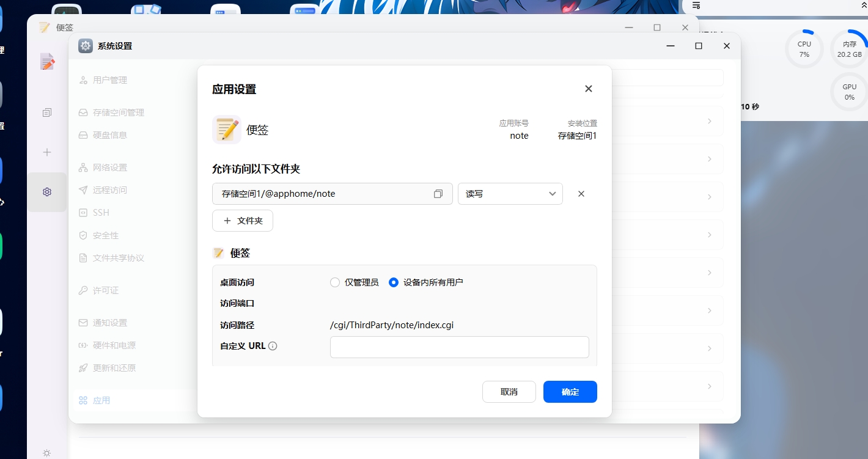Copy the folder path using the copy icon

click(438, 193)
